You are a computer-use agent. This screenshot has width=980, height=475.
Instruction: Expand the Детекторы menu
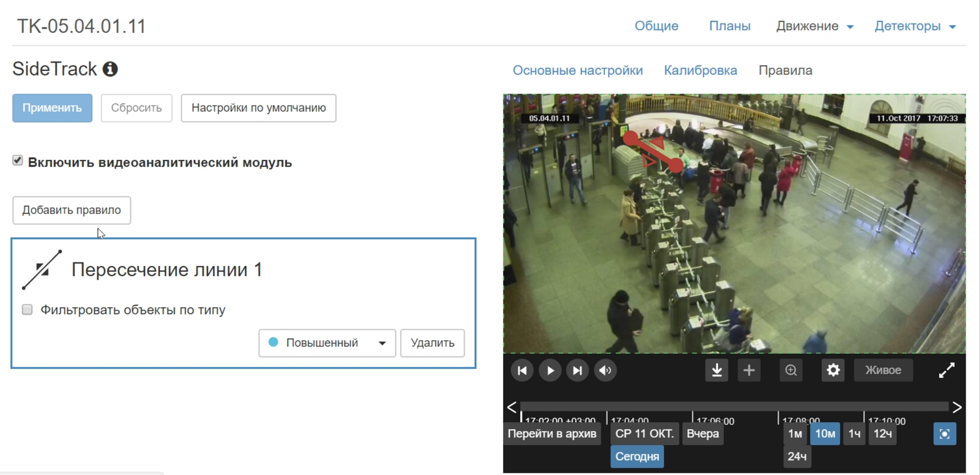[915, 26]
